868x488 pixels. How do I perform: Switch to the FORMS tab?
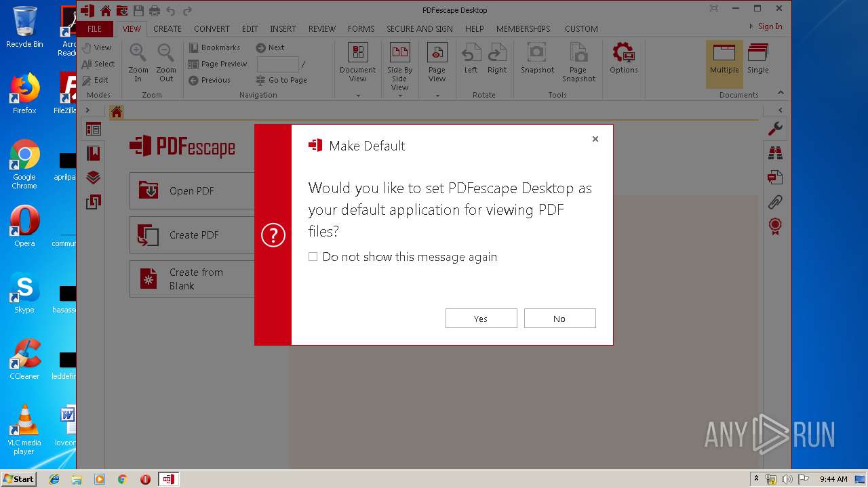pyautogui.click(x=361, y=28)
